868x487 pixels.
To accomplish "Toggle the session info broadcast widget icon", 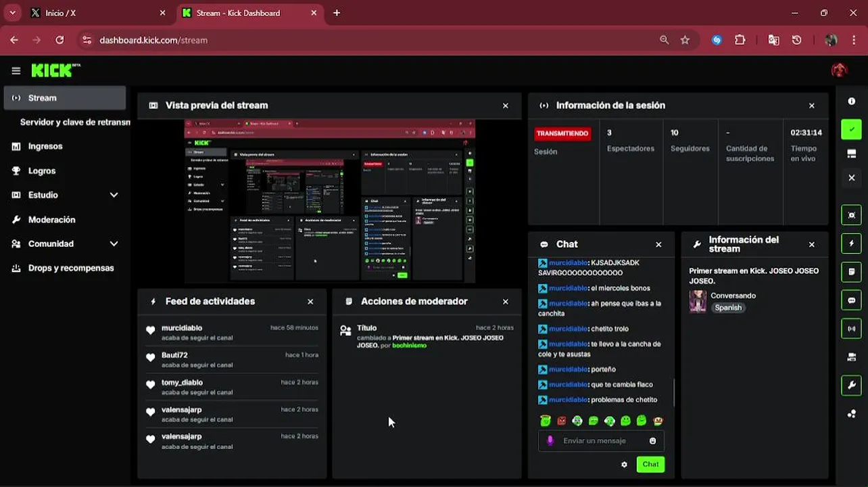I will 852,329.
